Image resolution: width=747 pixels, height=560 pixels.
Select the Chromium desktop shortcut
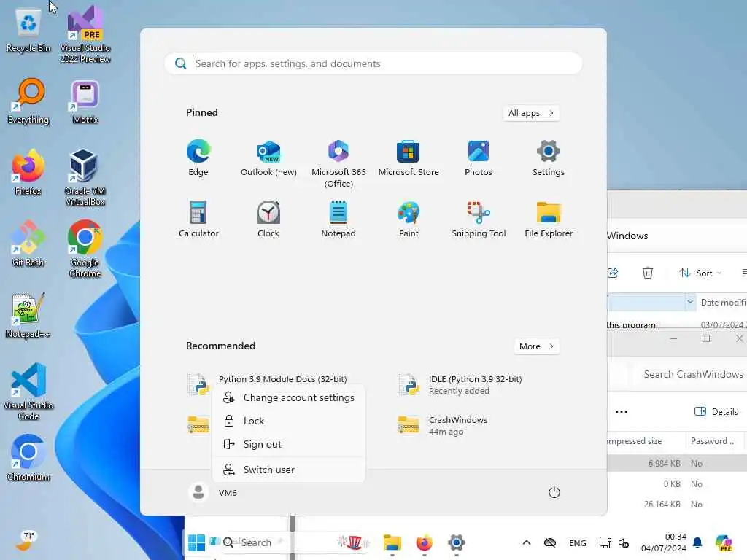(x=28, y=458)
